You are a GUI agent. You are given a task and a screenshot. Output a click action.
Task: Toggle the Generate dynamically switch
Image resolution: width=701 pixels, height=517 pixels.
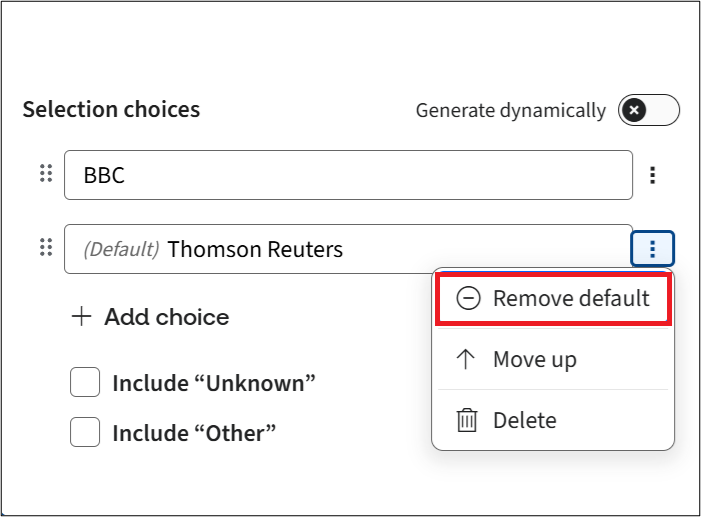649,110
